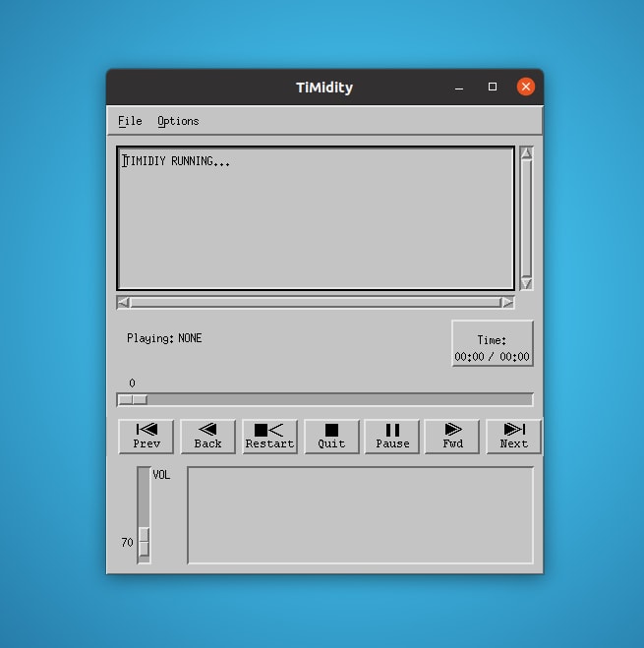Click the 'TIMIDIY RUNNING...' log line

pos(176,161)
